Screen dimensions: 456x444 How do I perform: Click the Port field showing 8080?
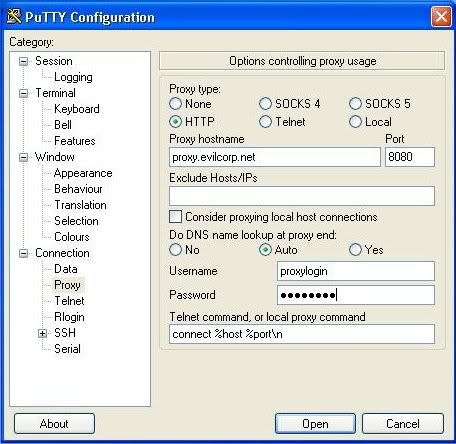click(x=410, y=157)
